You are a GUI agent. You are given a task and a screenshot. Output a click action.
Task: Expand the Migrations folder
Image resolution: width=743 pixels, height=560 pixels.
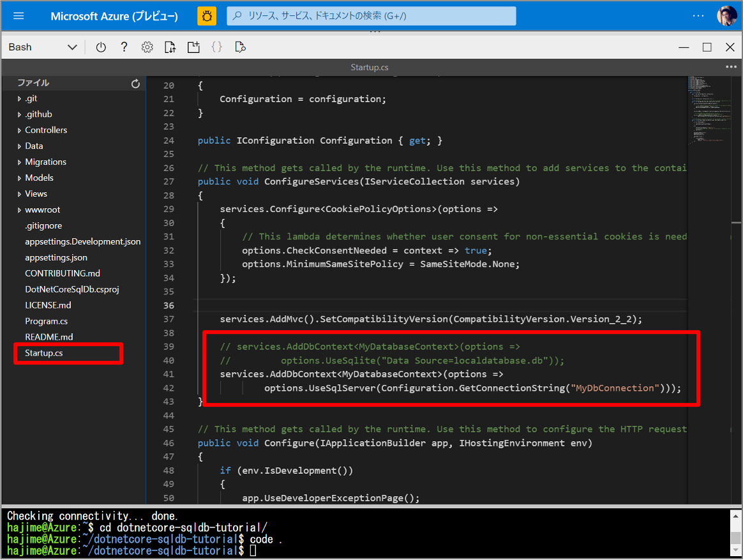(45, 162)
